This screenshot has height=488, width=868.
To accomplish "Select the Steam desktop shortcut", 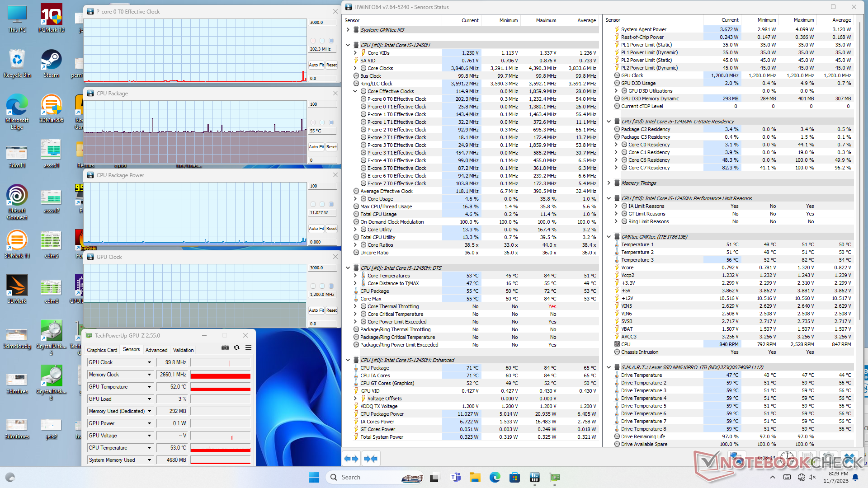I will click(51, 64).
